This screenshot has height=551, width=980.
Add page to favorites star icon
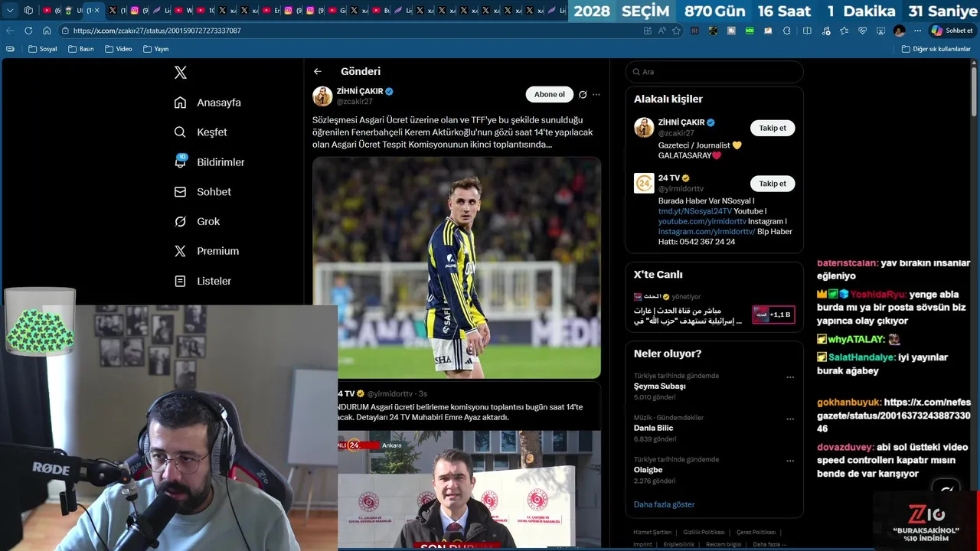pos(676,31)
